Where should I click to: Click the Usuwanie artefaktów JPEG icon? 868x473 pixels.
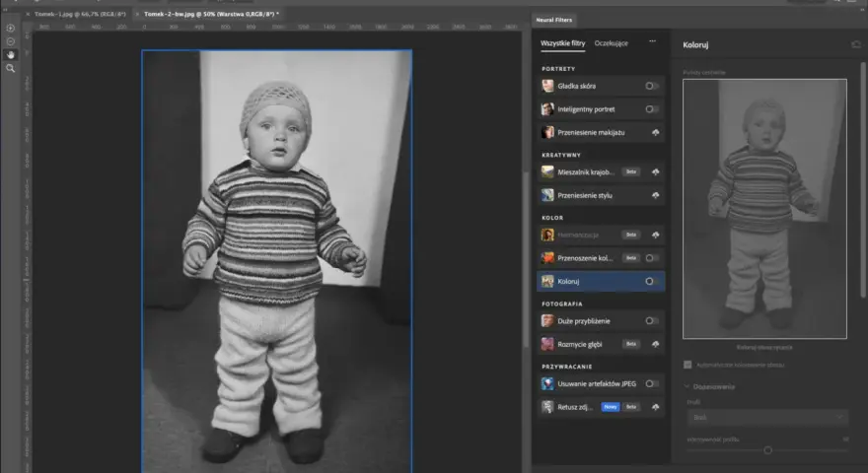pos(547,383)
